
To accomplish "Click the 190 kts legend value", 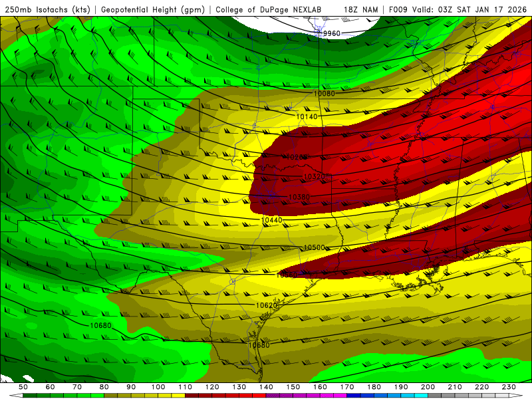I will click(401, 387).
